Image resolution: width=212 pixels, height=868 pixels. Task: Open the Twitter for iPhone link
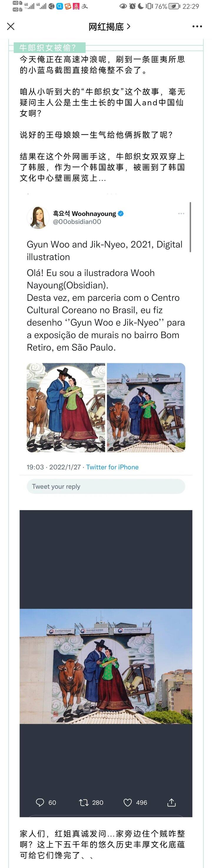112,467
